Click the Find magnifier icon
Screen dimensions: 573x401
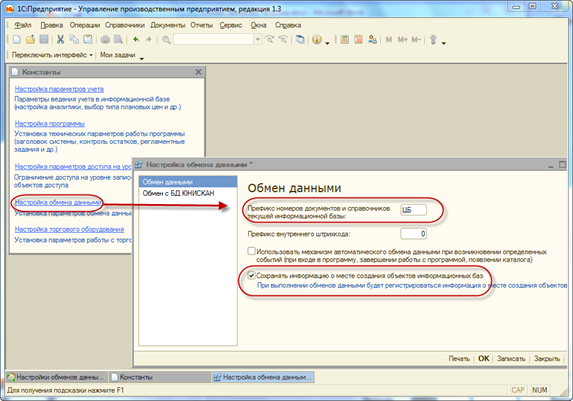pos(166,40)
